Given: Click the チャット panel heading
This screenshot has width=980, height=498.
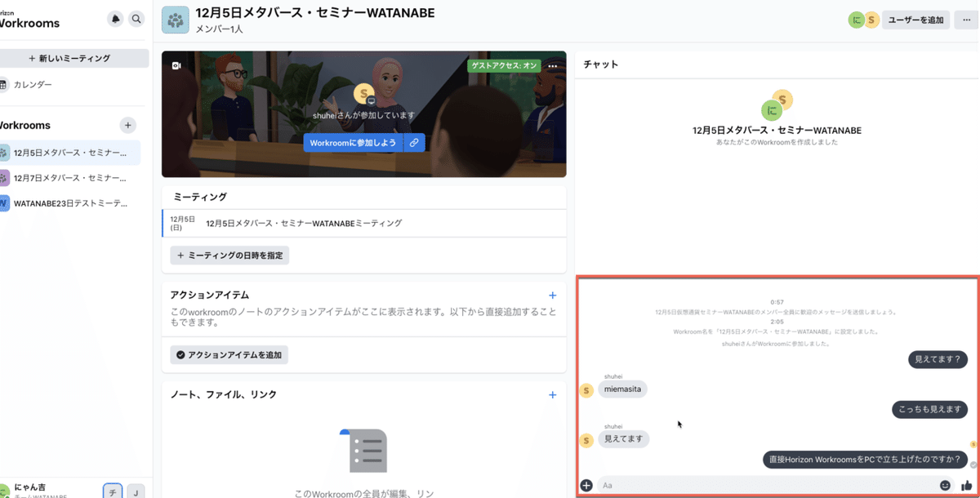Looking at the screenshot, I should (600, 64).
